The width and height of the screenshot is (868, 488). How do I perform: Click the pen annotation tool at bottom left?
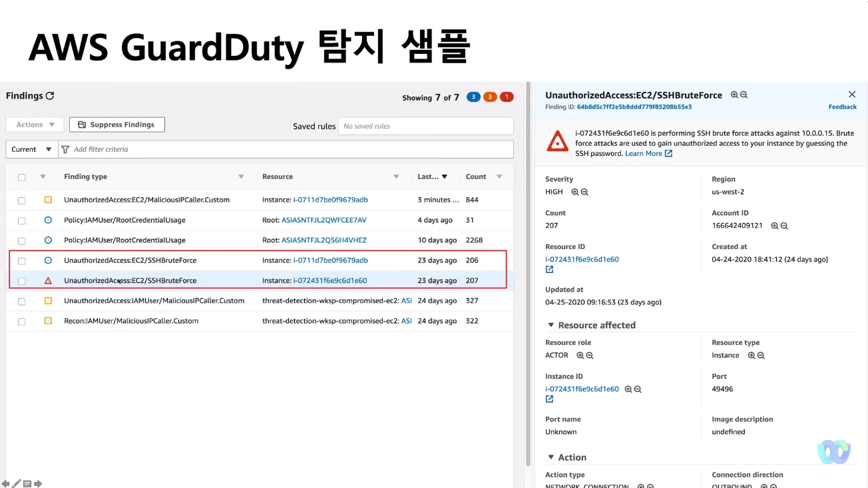point(17,483)
